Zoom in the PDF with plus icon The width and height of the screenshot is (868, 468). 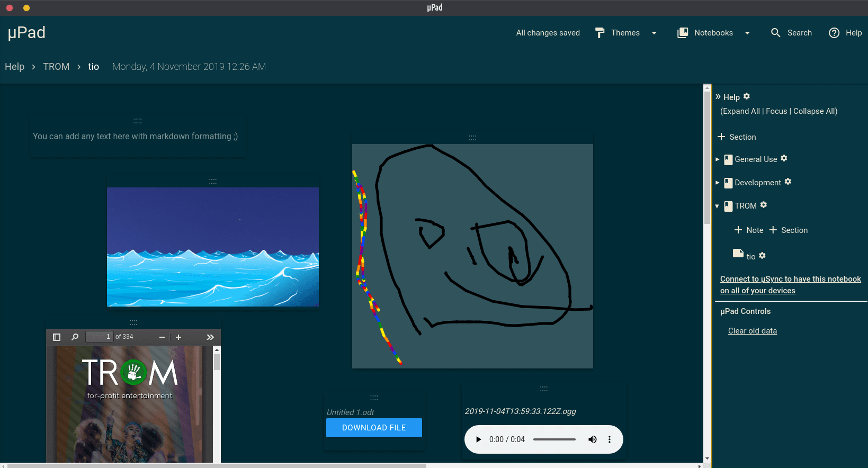tap(178, 337)
